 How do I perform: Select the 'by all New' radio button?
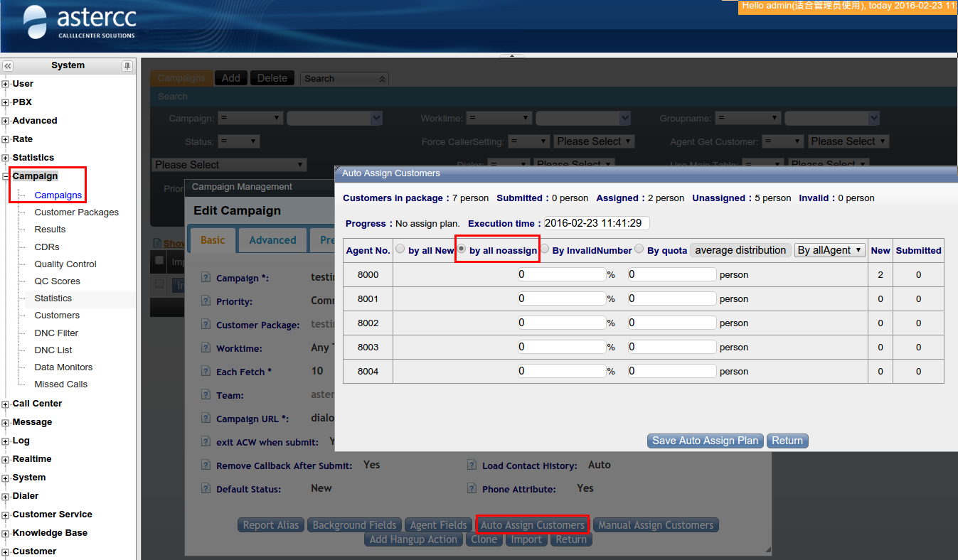pos(400,249)
